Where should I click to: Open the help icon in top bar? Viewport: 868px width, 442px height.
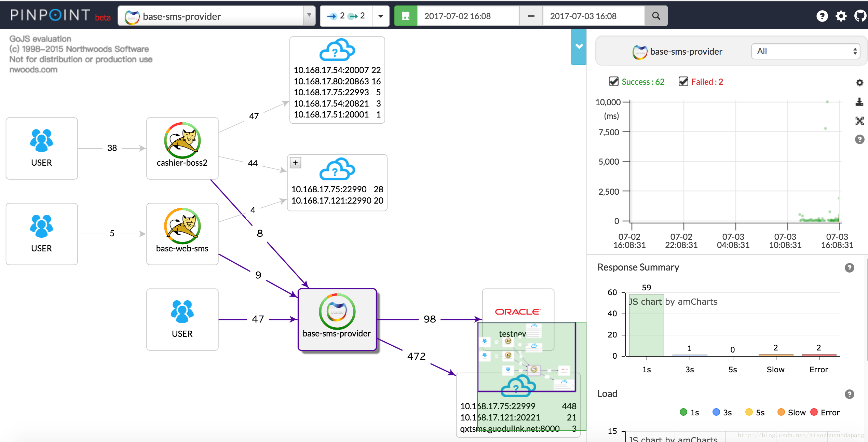822,16
